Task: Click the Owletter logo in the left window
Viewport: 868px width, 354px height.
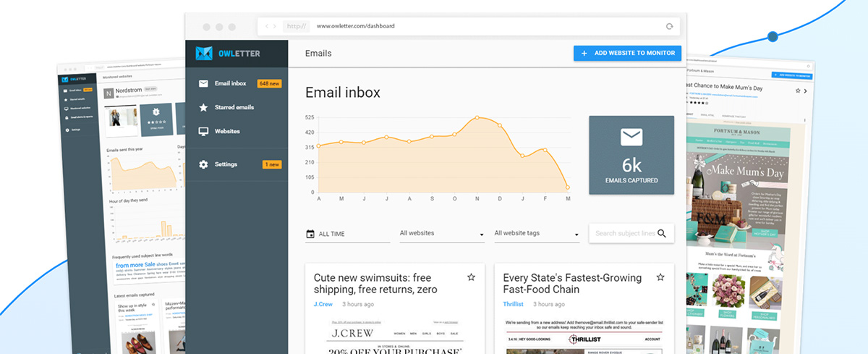Action: [x=75, y=78]
